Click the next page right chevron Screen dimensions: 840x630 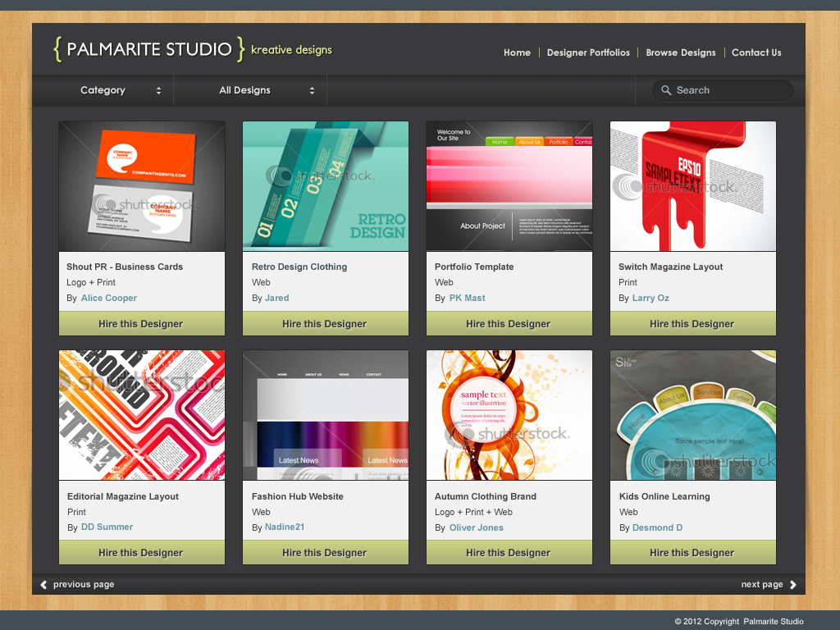coord(793,584)
